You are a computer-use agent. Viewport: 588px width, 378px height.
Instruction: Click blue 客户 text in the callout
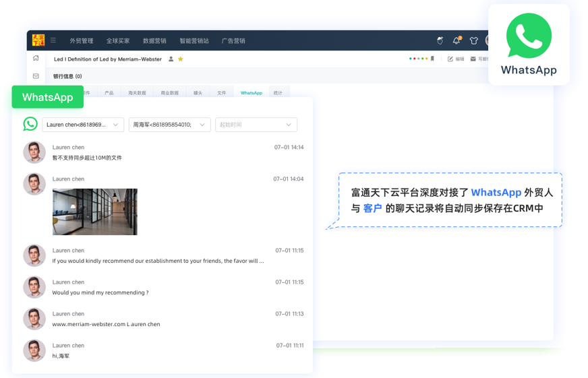[x=372, y=208]
